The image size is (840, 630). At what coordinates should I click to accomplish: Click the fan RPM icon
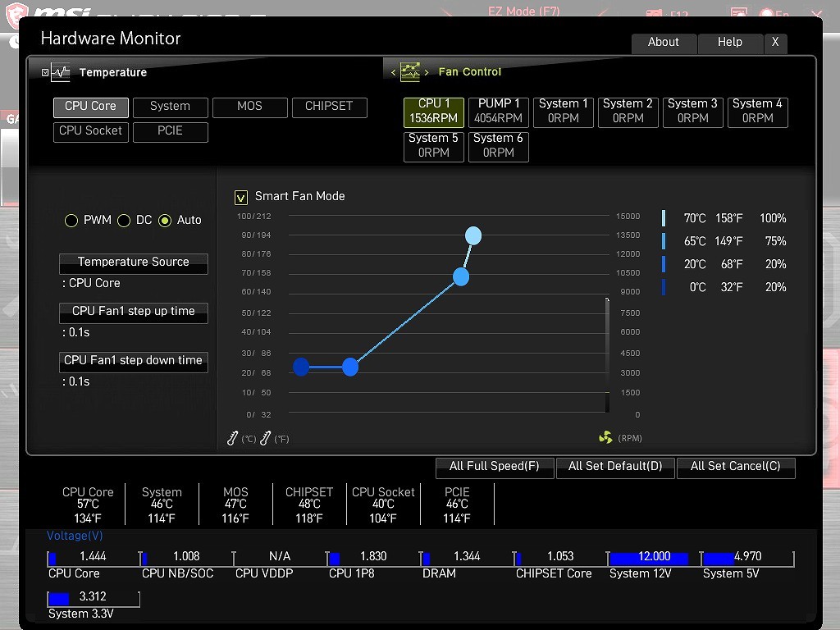[605, 438]
